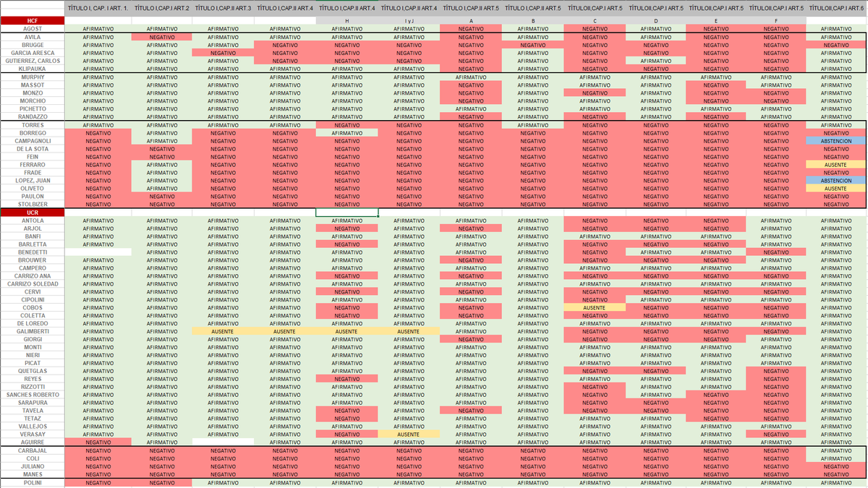Select the red HCF group header cell
868x488 pixels.
coord(33,20)
